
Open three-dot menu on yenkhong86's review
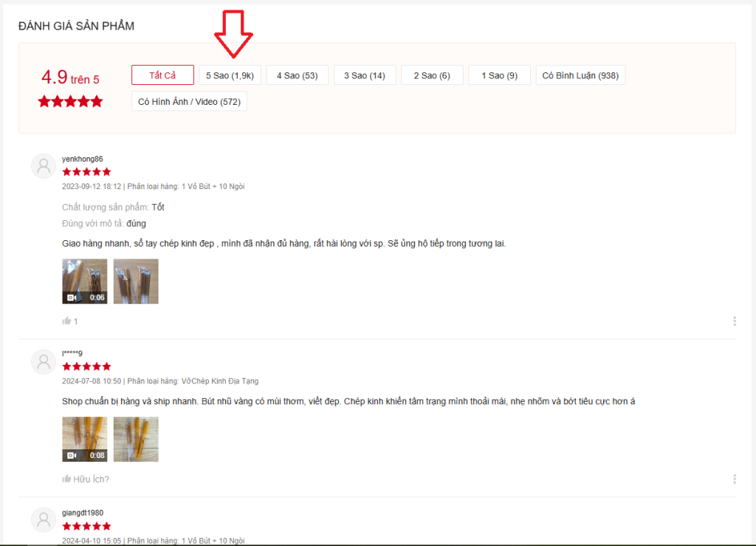point(734,321)
